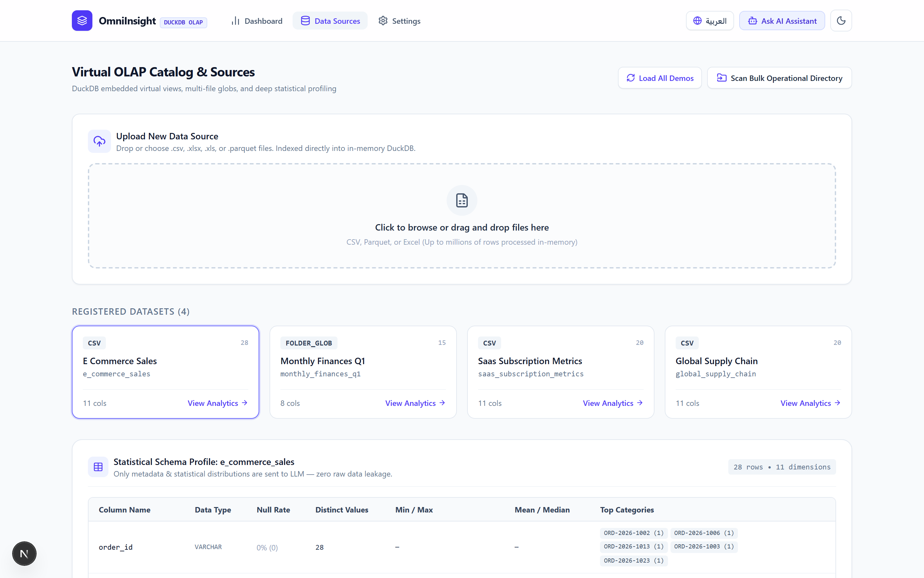Screen dimensions: 924x578
Task: Click the Data Sources database icon
Action: point(305,21)
